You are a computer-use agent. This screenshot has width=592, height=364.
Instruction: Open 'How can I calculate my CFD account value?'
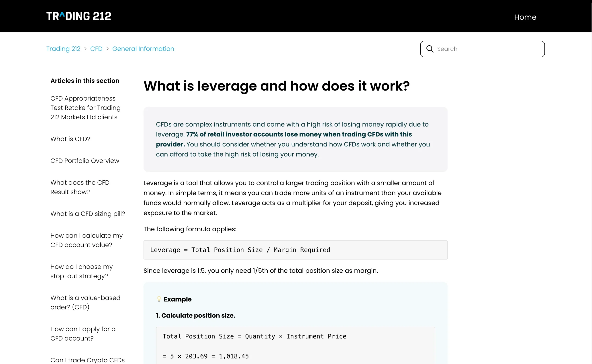pos(86,240)
